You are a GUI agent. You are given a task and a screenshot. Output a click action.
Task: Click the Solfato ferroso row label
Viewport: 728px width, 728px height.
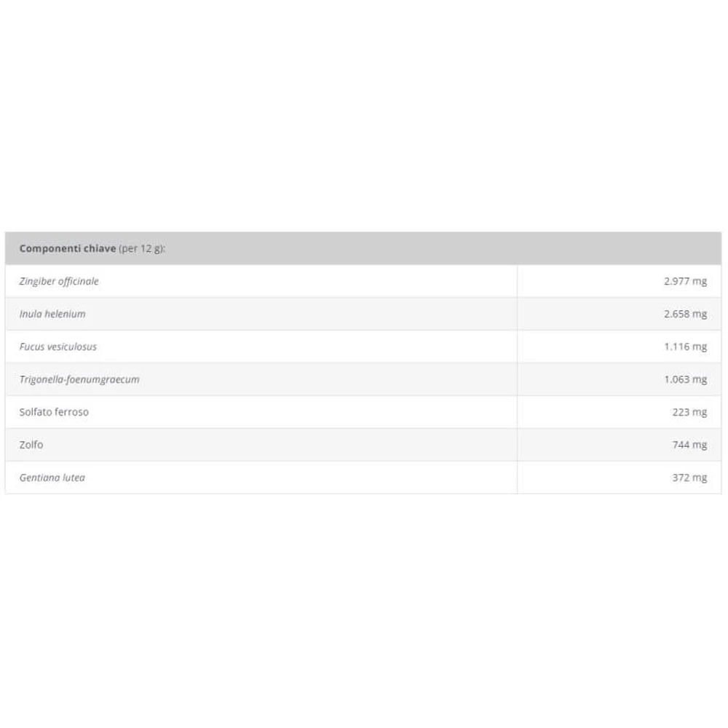click(54, 412)
